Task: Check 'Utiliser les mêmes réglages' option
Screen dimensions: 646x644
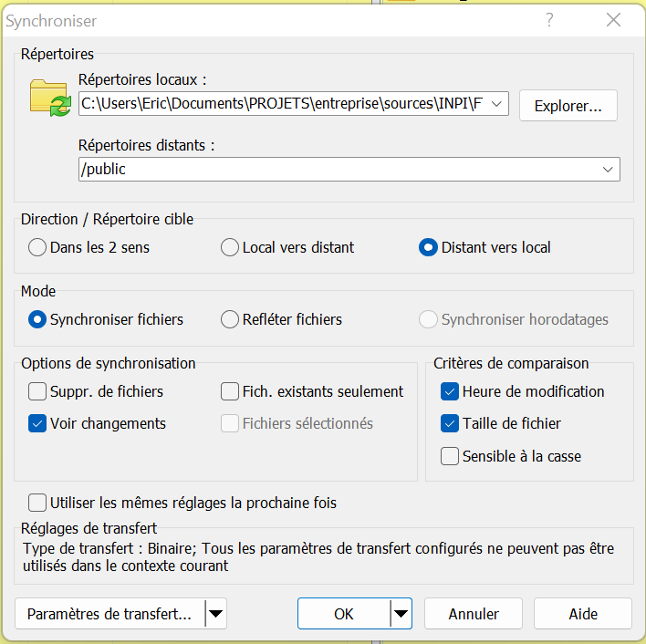Action: (37, 503)
